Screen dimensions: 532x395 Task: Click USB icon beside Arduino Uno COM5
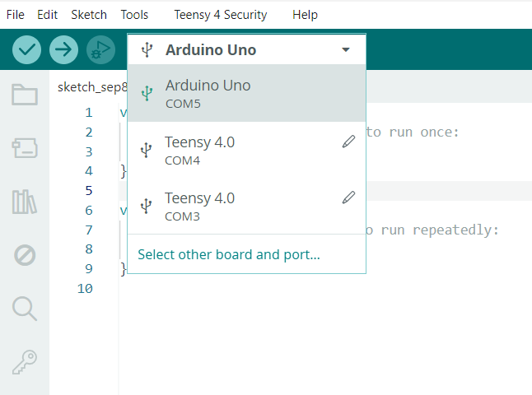(147, 93)
